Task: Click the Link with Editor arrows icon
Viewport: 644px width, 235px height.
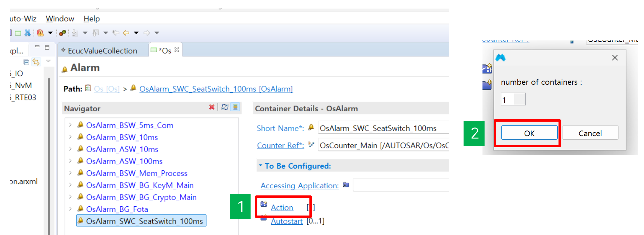Action: click(x=36, y=62)
